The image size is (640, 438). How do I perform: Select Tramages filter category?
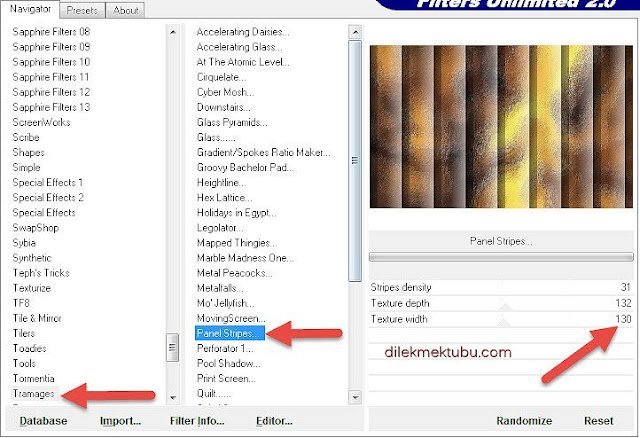click(34, 393)
